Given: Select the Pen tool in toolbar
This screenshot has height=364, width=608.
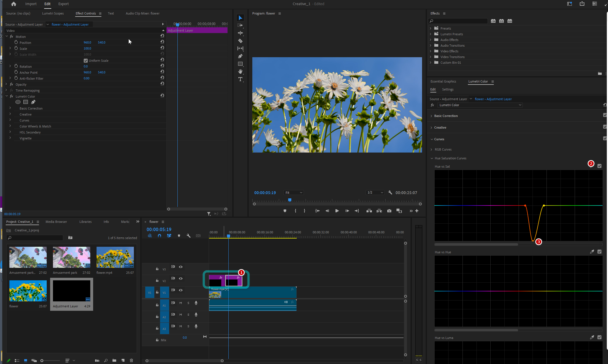Looking at the screenshot, I should (240, 56).
